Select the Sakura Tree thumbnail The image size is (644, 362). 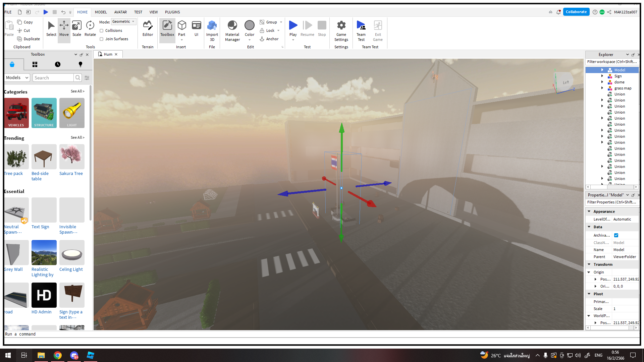point(72,157)
